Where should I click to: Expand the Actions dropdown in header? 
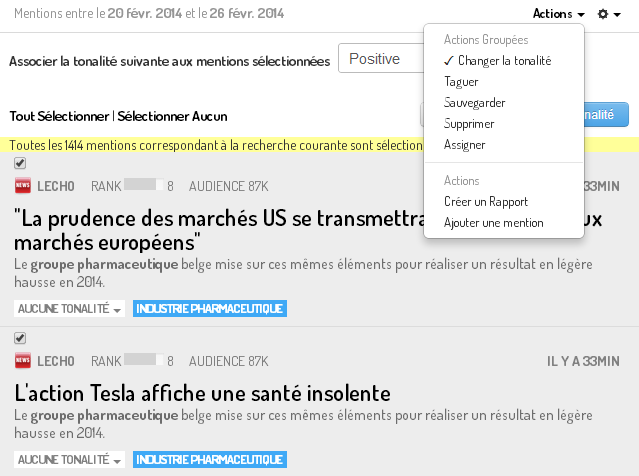tap(558, 14)
